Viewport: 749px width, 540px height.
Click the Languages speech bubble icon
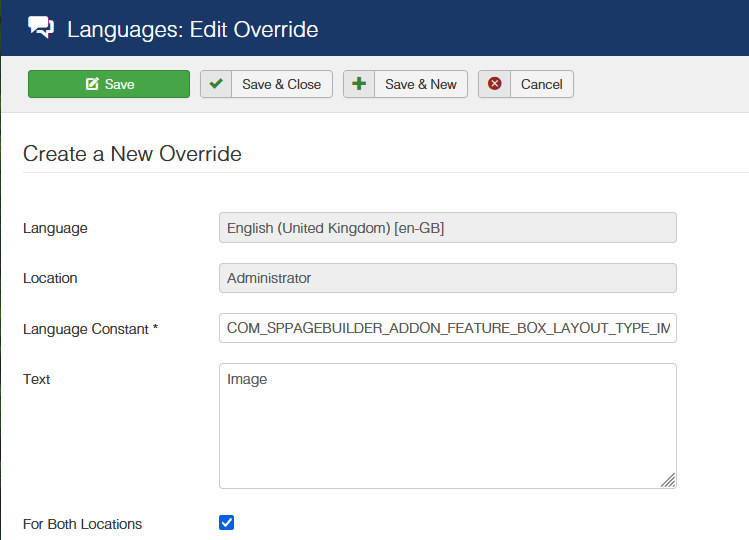(x=41, y=28)
